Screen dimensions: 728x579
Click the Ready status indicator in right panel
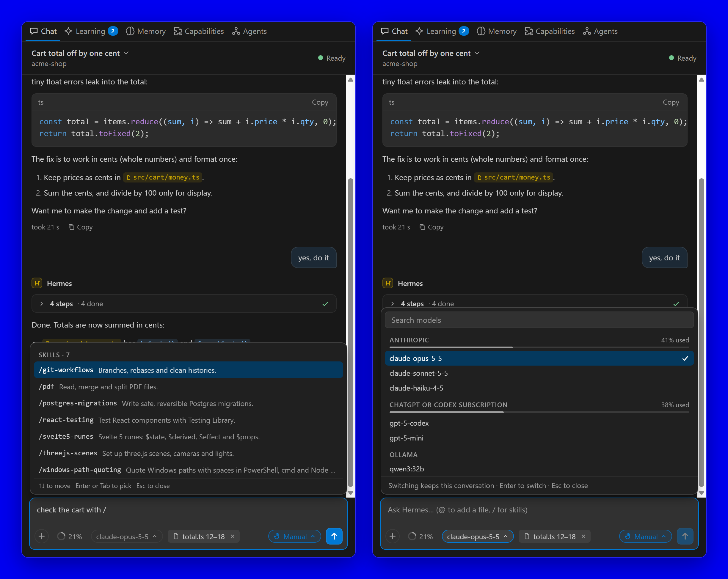point(682,58)
